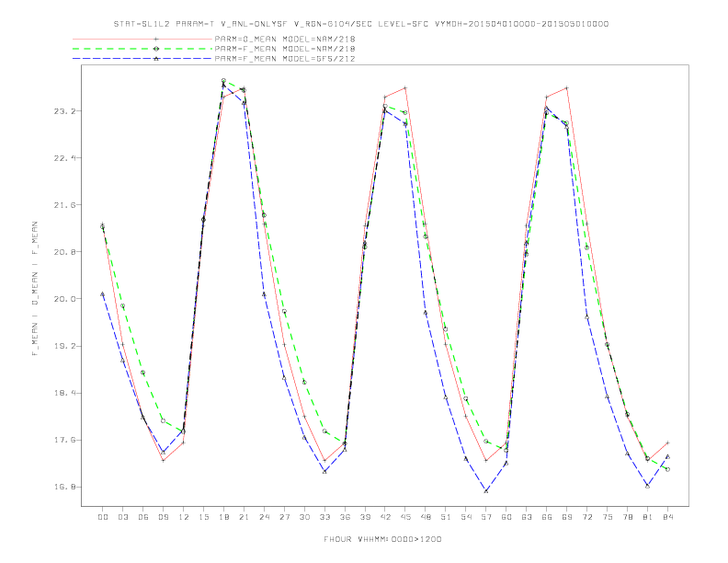Click x-axis tick label 09

(x=163, y=517)
